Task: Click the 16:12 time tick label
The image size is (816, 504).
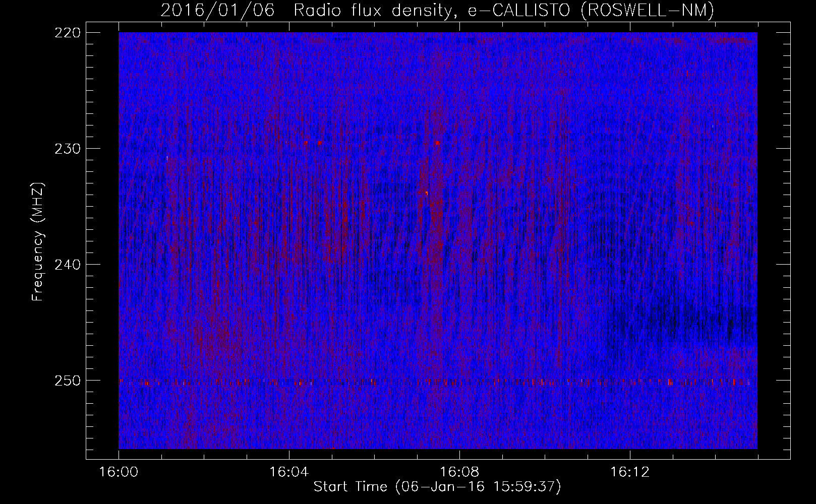Action: click(630, 472)
